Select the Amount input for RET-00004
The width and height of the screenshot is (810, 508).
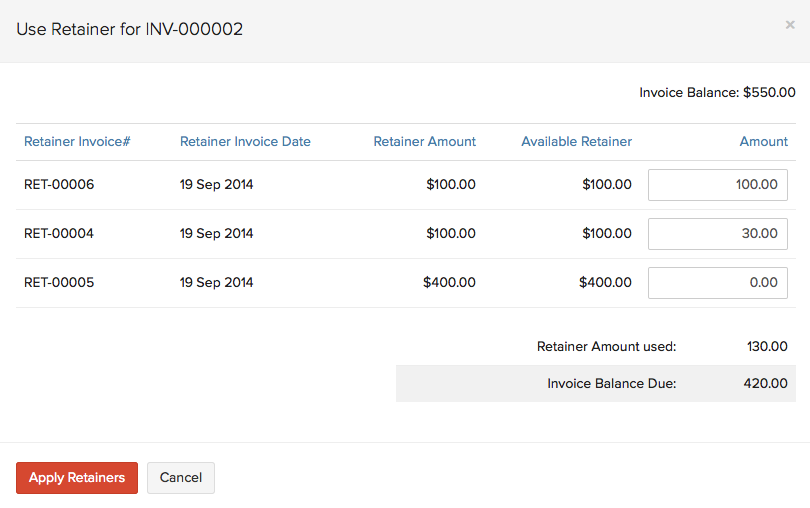tap(717, 234)
